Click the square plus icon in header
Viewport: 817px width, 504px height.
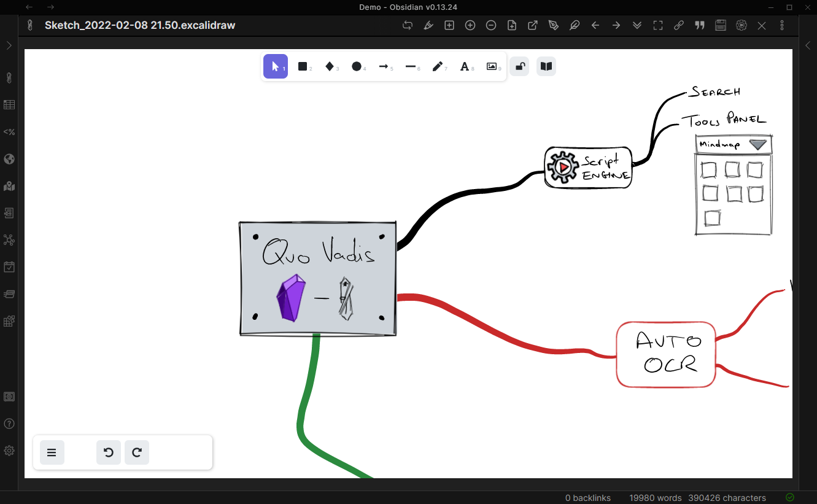click(449, 25)
